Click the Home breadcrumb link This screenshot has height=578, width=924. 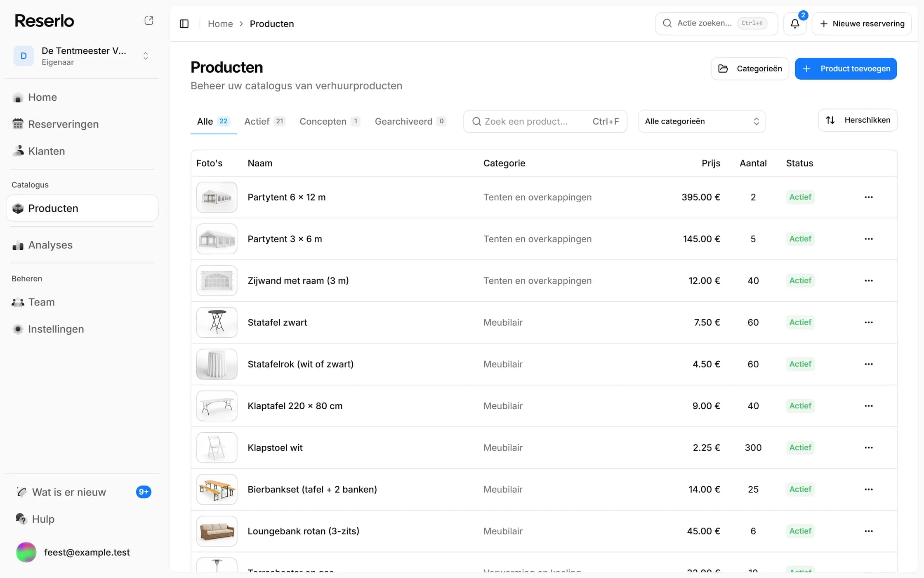pos(220,24)
